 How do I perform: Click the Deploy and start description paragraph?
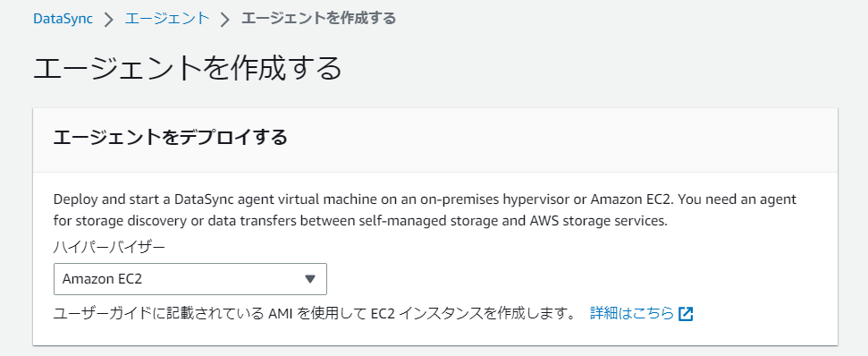[425, 210]
